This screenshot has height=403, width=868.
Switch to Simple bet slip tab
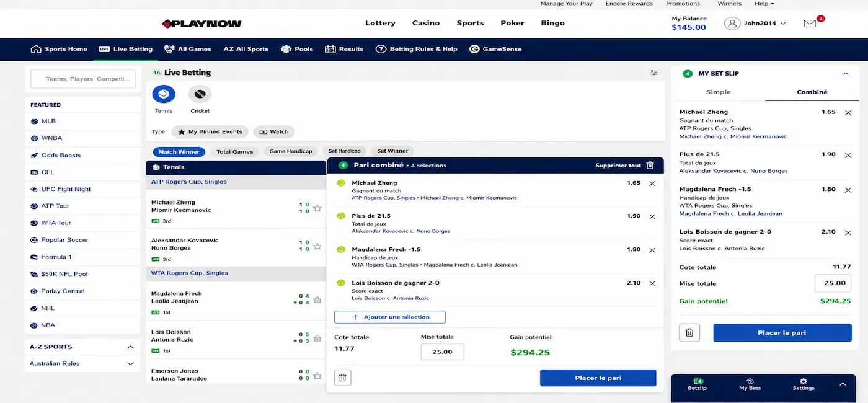[x=719, y=92]
